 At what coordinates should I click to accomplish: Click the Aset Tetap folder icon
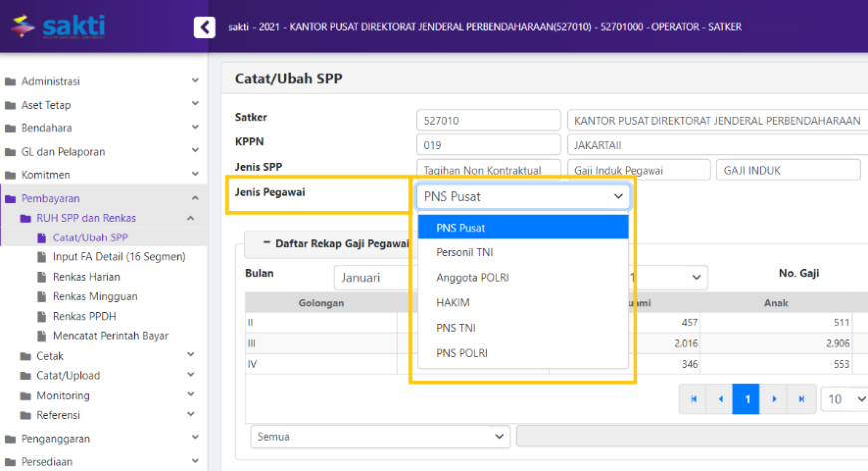[x=11, y=105]
